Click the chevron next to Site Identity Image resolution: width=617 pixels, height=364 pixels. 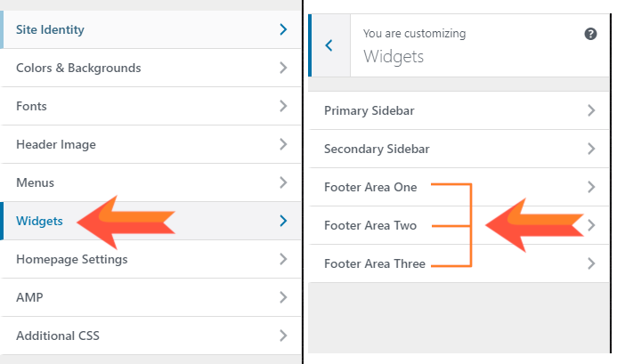point(283,29)
